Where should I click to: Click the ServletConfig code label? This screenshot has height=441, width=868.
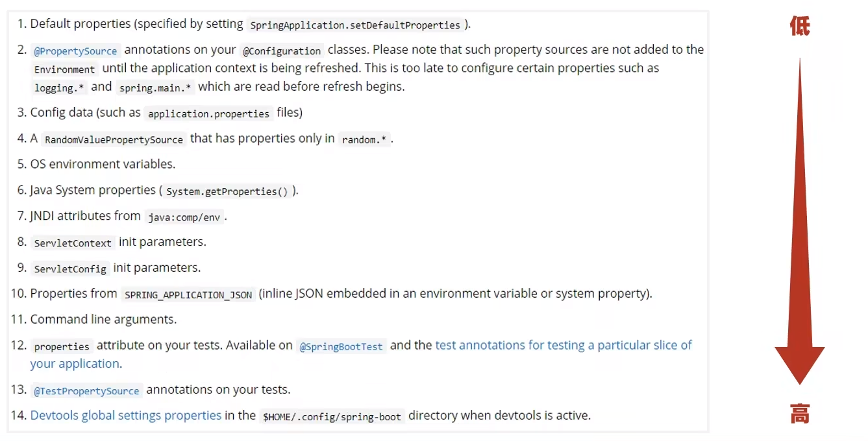tap(70, 268)
